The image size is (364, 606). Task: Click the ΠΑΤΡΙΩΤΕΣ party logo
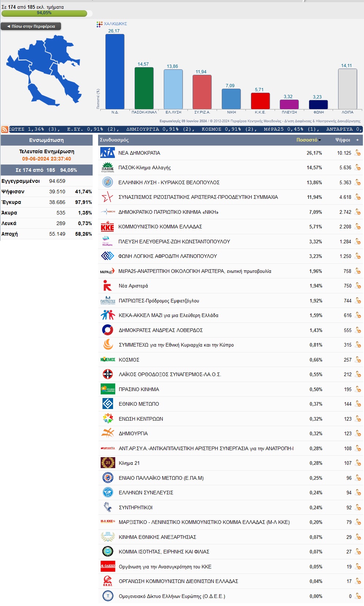pyautogui.click(x=108, y=301)
